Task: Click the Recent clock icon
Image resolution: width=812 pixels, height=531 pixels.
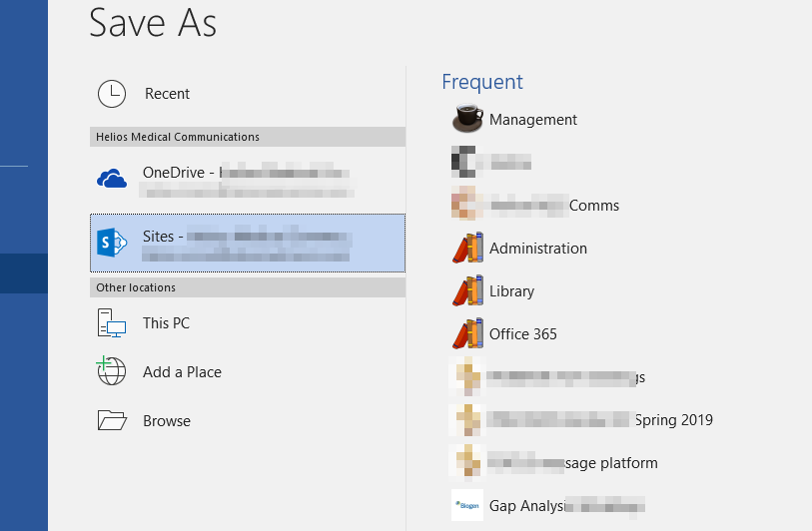Action: [112, 94]
